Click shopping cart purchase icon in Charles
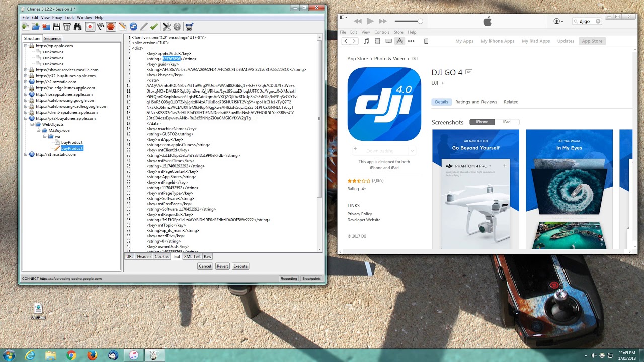The height and width of the screenshot is (362, 644). pos(189,27)
